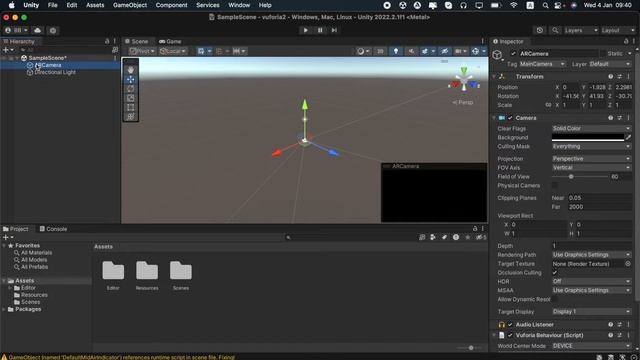Screen dimensions: 640x360
Task: Open the Layer Default dropdown
Action: [x=610, y=64]
